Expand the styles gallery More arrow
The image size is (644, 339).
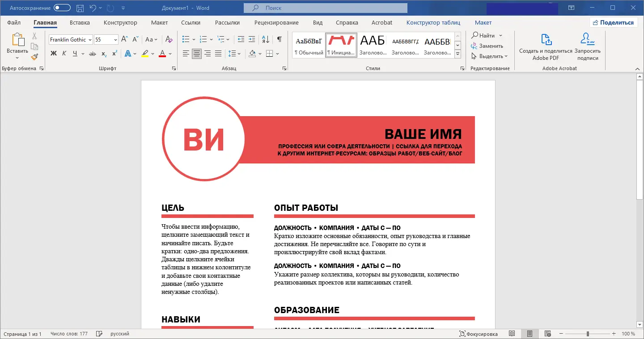[x=458, y=54]
